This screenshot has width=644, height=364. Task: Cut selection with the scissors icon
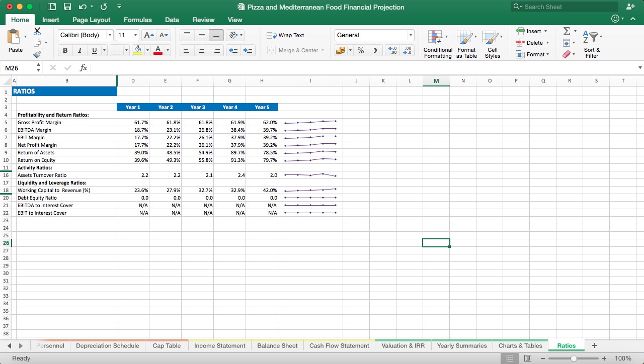(37, 31)
